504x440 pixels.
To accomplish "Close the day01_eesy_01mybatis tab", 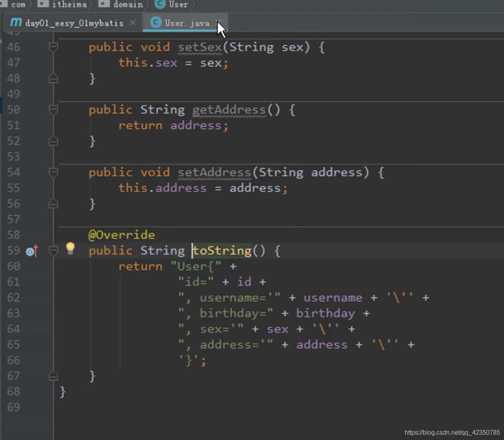I will [133, 23].
